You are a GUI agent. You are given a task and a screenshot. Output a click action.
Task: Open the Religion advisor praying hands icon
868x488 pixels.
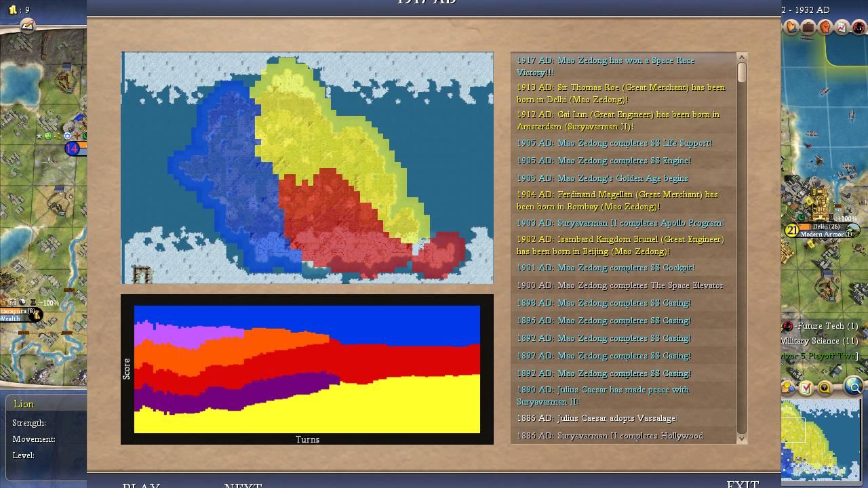pyautogui.click(x=792, y=27)
